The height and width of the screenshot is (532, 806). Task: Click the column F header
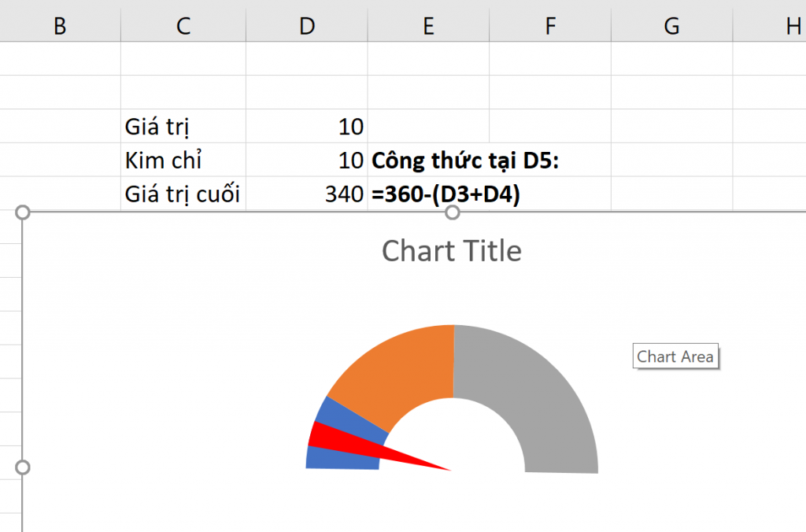(x=550, y=26)
